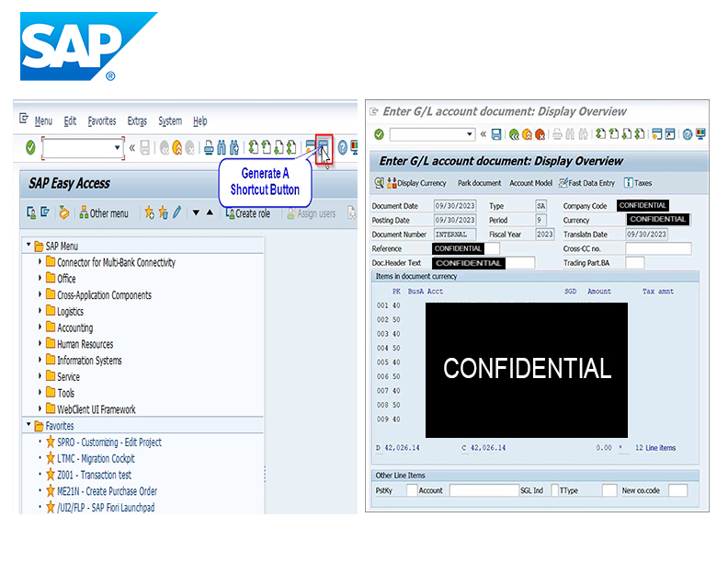Screen dimensions: 728x563
Task: Go to last page icon in Easy Access
Action: click(x=291, y=148)
